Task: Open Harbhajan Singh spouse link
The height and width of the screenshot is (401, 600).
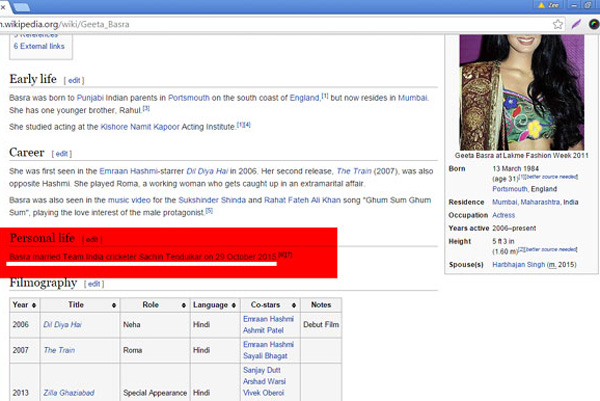Action: [518, 265]
